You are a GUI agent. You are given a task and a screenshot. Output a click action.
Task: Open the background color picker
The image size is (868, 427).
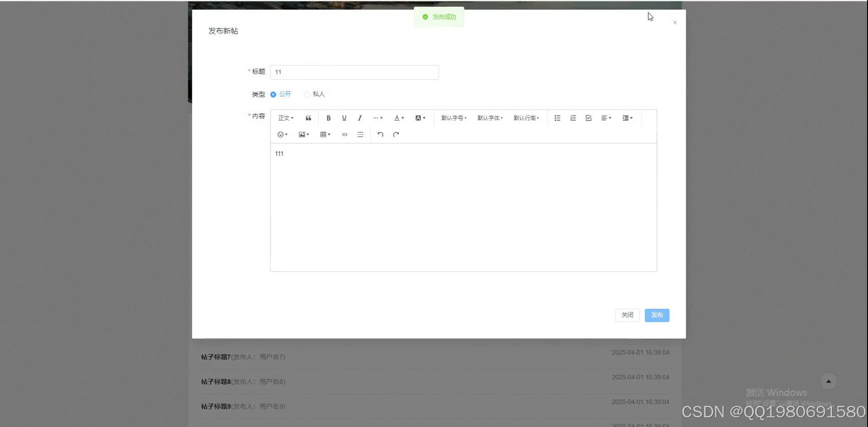point(420,118)
